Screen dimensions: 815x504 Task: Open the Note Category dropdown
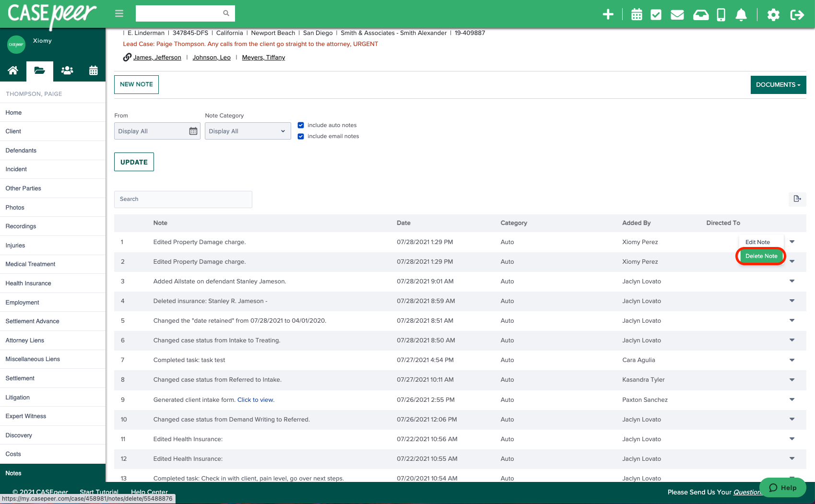[248, 130]
